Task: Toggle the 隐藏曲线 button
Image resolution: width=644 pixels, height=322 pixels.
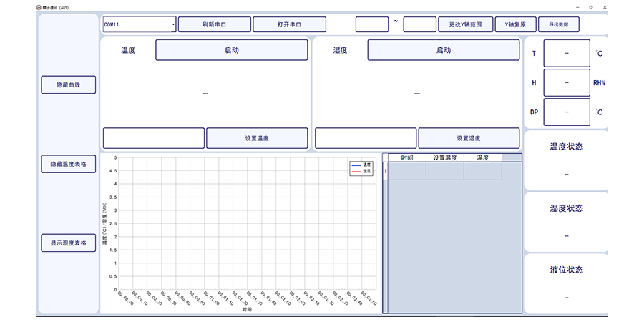Action: (x=69, y=84)
